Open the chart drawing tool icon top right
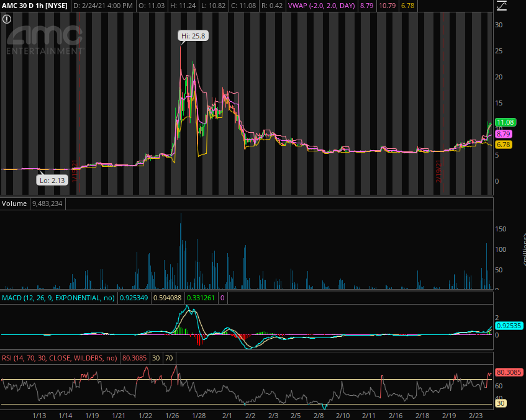Viewport: 526px width, 420px height. pos(502,6)
